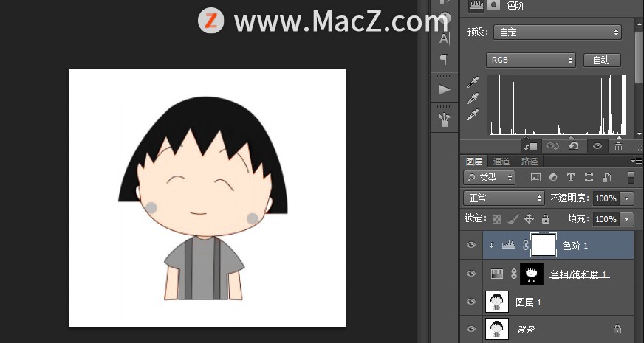
Task: Open the layers panel flyout menu
Action: click(636, 162)
